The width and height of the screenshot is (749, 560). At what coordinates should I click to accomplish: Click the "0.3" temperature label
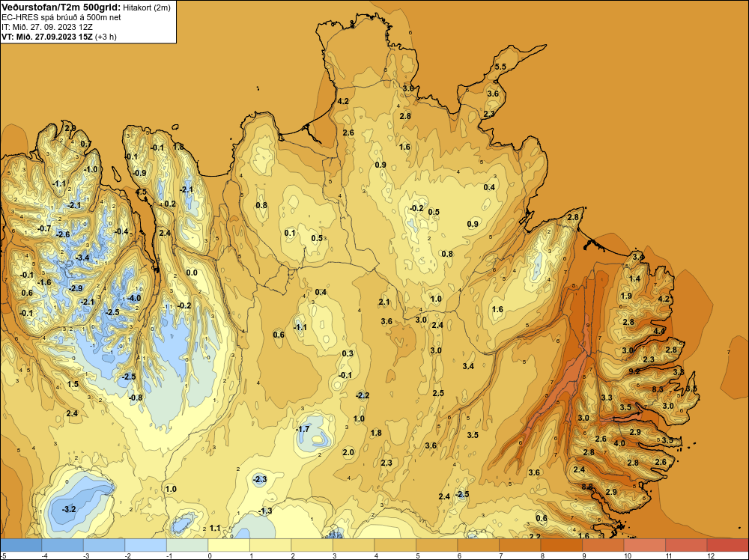pyautogui.click(x=348, y=354)
